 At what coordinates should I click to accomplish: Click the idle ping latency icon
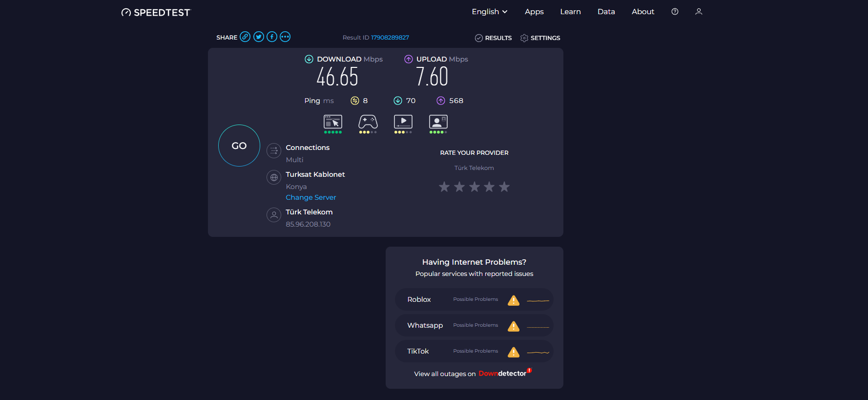coord(355,101)
